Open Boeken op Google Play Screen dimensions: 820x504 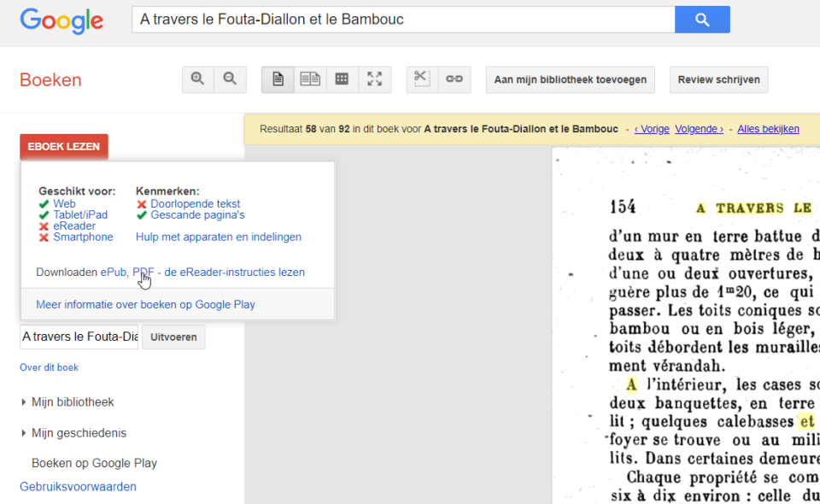click(x=94, y=462)
